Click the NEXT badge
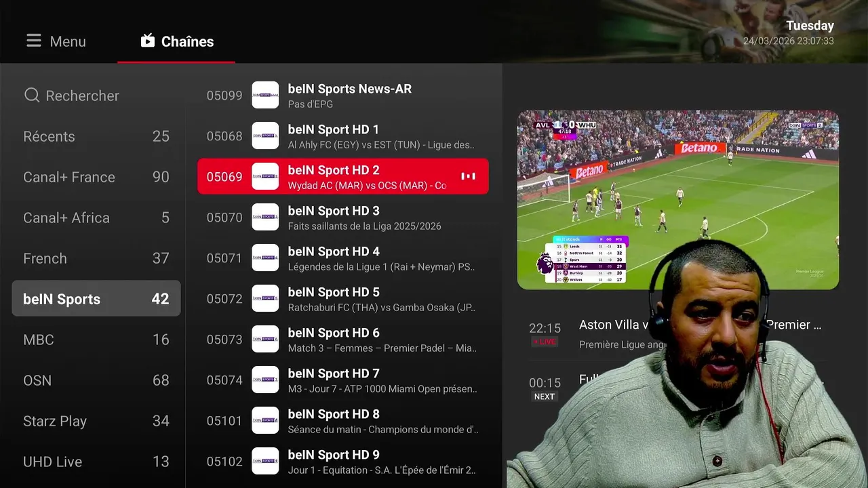Screen dimensions: 868x488 545,396
